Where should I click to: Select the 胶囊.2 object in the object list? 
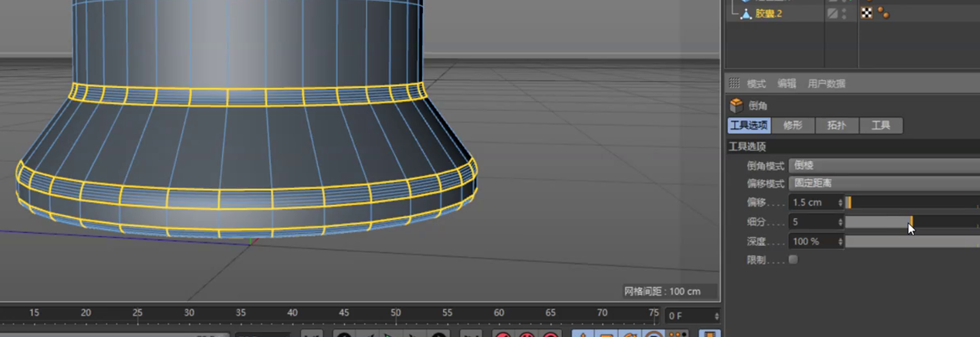point(769,14)
